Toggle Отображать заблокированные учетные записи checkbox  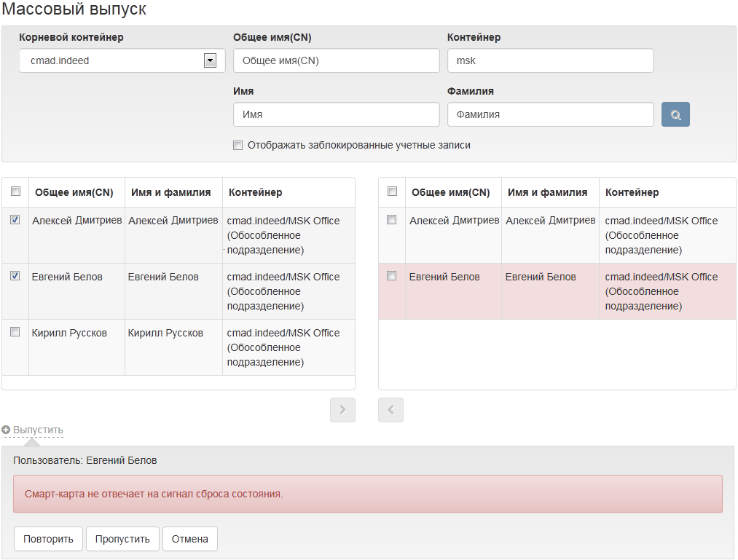(238, 146)
